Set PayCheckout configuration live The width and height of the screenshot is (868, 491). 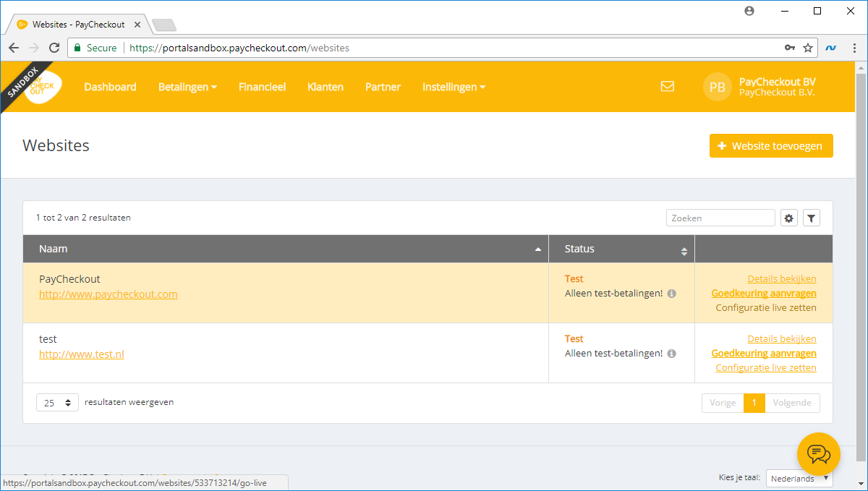click(766, 308)
